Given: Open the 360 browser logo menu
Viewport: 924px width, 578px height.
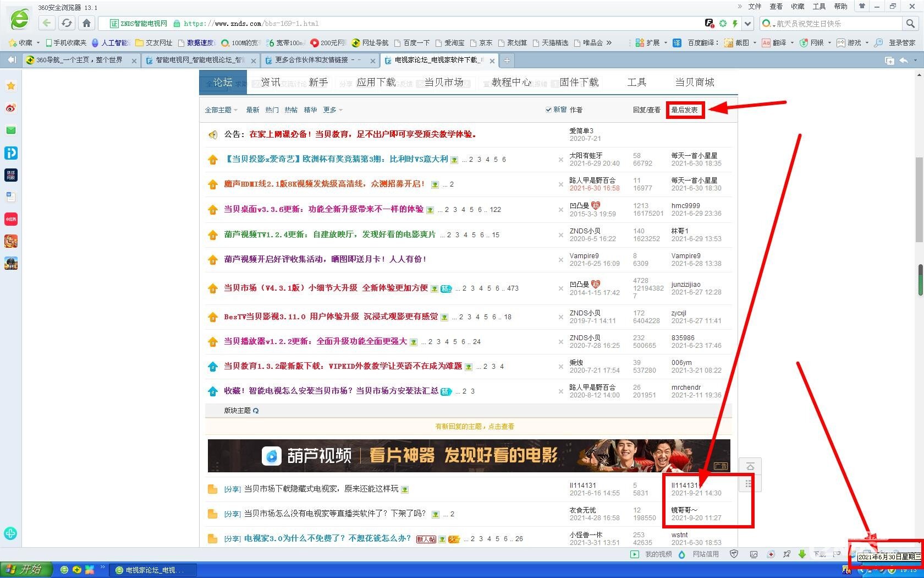Looking at the screenshot, I should 20,19.
